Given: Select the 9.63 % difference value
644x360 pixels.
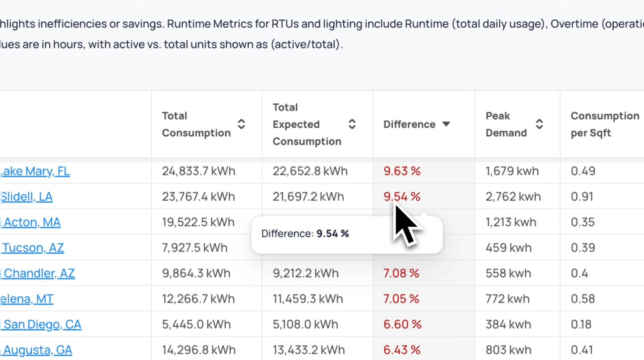Looking at the screenshot, I should tap(402, 171).
